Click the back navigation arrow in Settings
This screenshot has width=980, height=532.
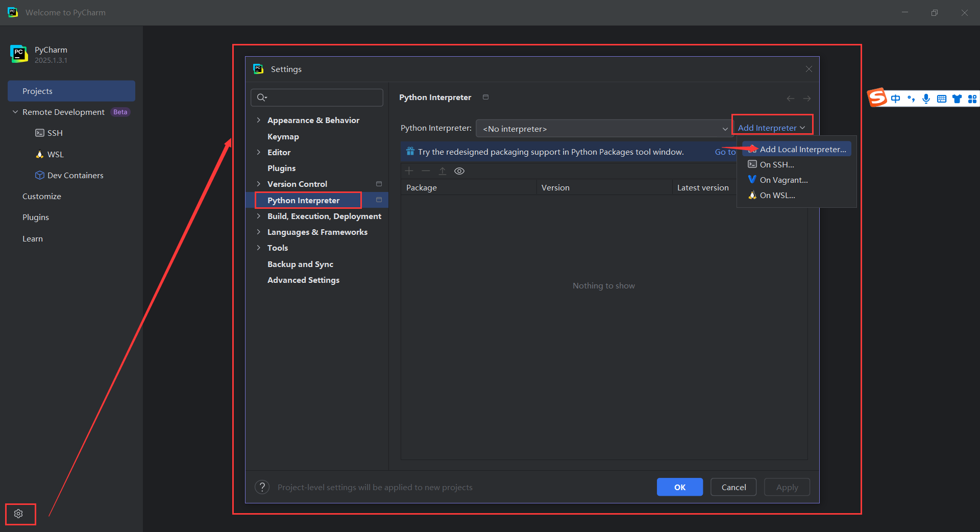(790, 99)
